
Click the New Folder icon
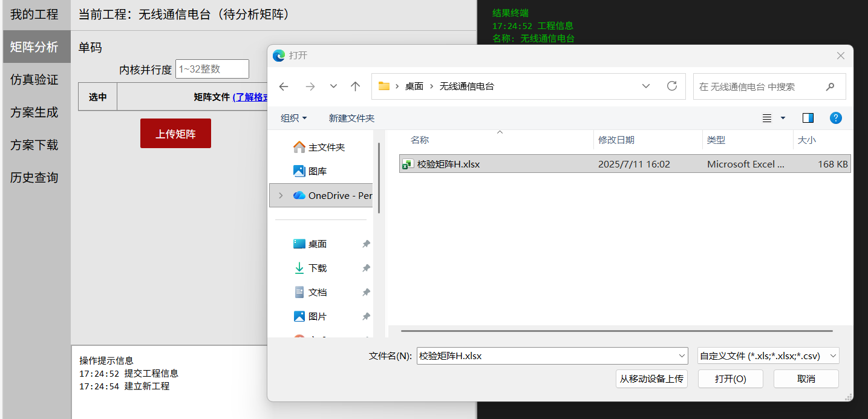coord(351,119)
